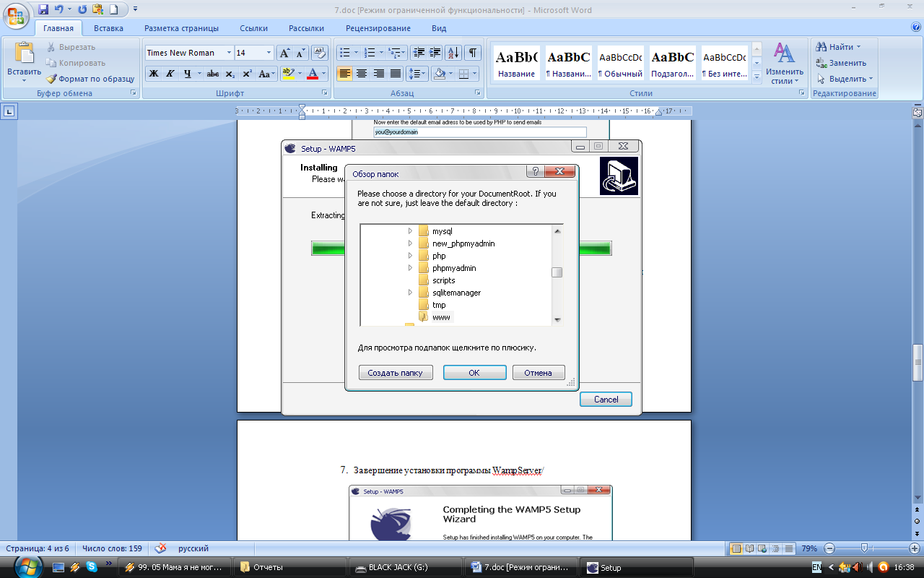Toggle italic К formatting
This screenshot has width=924, height=578.
pos(170,74)
